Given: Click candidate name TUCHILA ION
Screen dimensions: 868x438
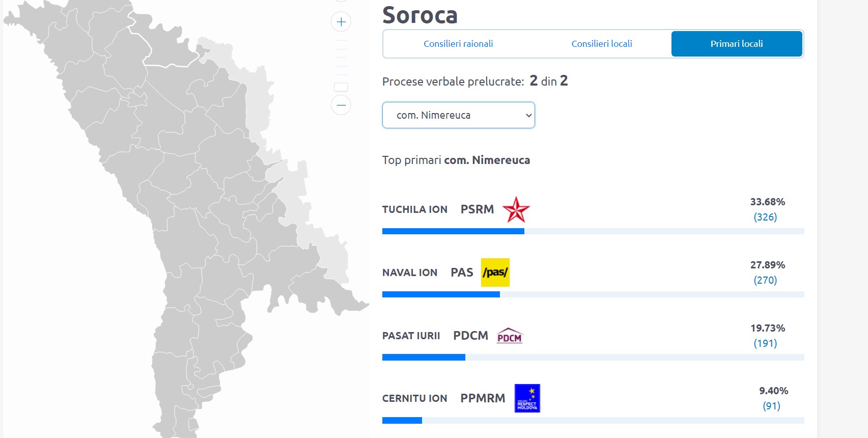Looking at the screenshot, I should pyautogui.click(x=415, y=210).
